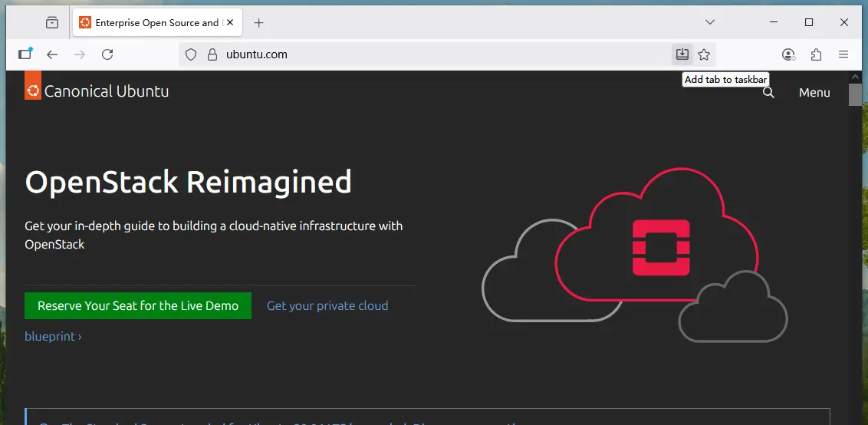Expand the list all tabs chevron
The height and width of the screenshot is (425, 868).
pos(710,22)
